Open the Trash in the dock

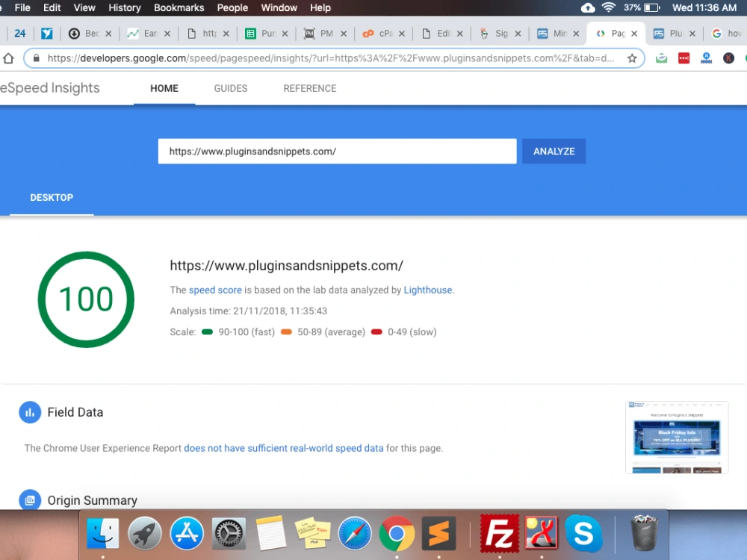pos(644,532)
